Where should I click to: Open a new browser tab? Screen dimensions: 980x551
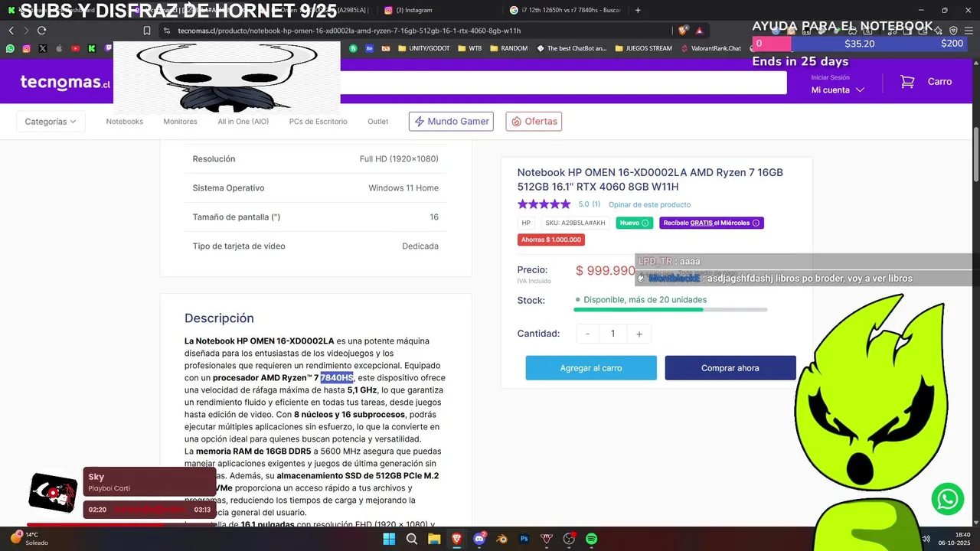(x=638, y=10)
